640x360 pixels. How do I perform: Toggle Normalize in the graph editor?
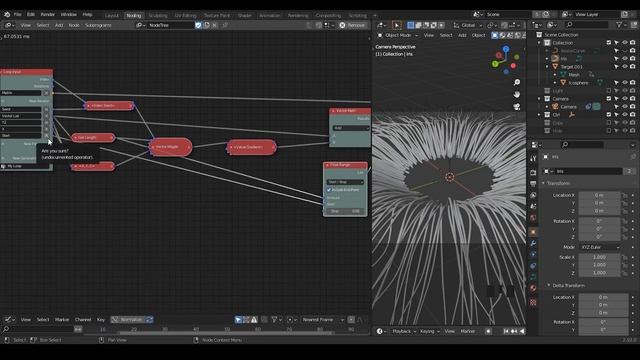128,320
